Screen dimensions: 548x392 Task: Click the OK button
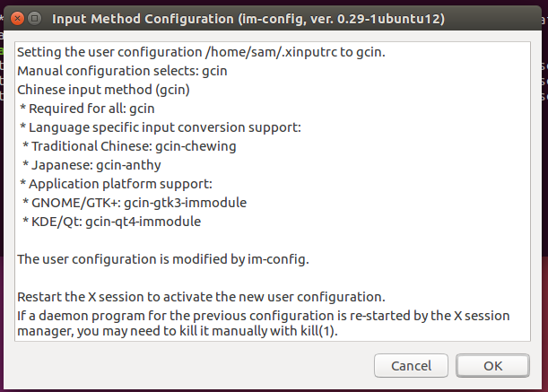(492, 366)
